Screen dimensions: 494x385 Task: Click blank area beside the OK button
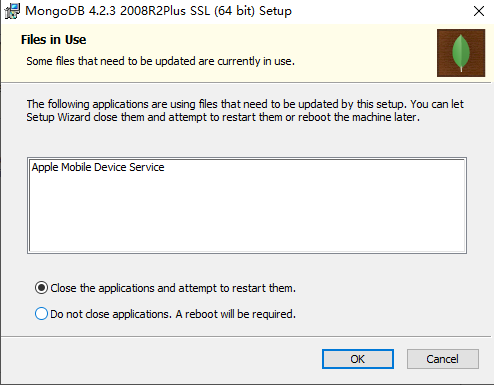click(x=167, y=359)
